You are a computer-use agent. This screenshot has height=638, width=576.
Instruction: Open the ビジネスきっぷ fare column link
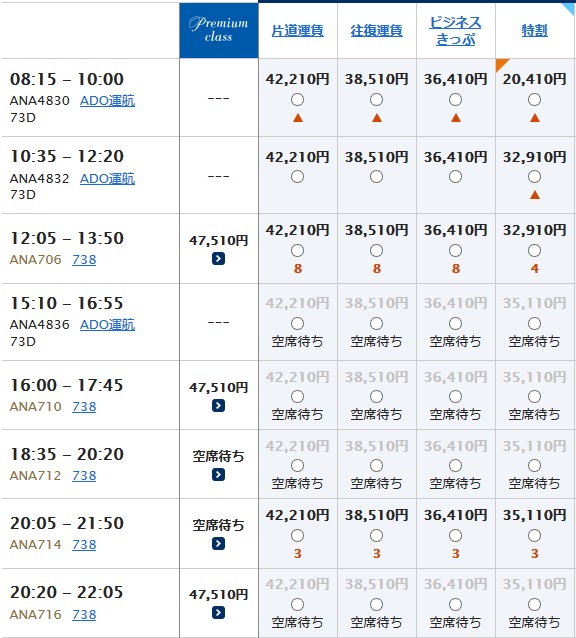(456, 31)
